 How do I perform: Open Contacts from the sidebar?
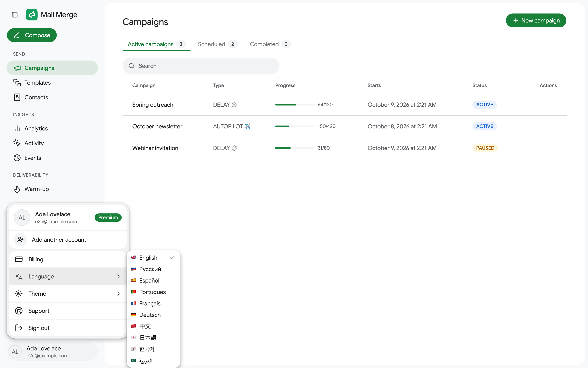click(x=52, y=97)
